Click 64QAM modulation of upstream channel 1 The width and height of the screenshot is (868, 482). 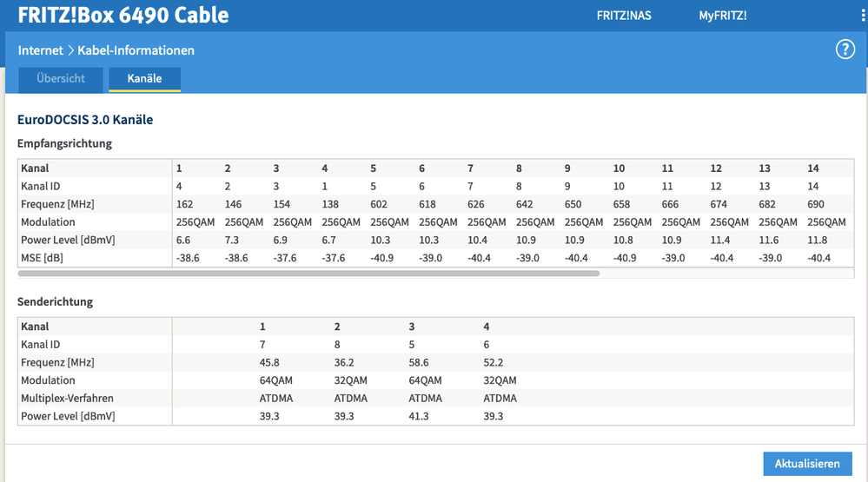pyautogui.click(x=276, y=380)
